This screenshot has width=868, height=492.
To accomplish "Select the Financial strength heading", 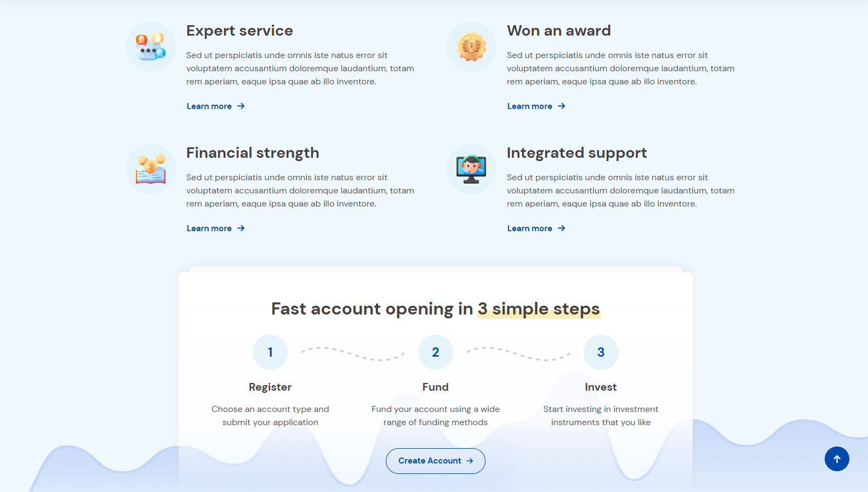I will (x=253, y=153).
